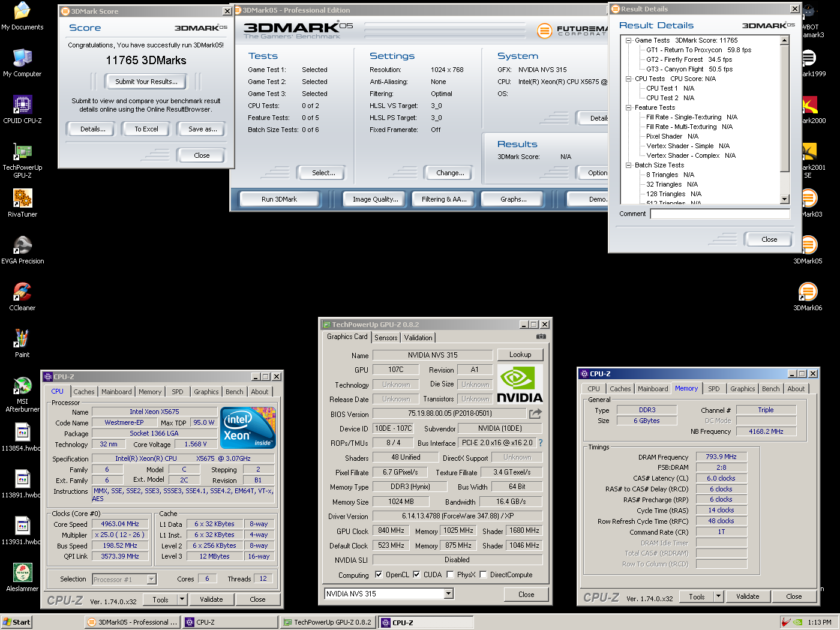Collapse the Feature Tests tree node
Viewport: 840px width, 630px height.
pyautogui.click(x=629, y=107)
